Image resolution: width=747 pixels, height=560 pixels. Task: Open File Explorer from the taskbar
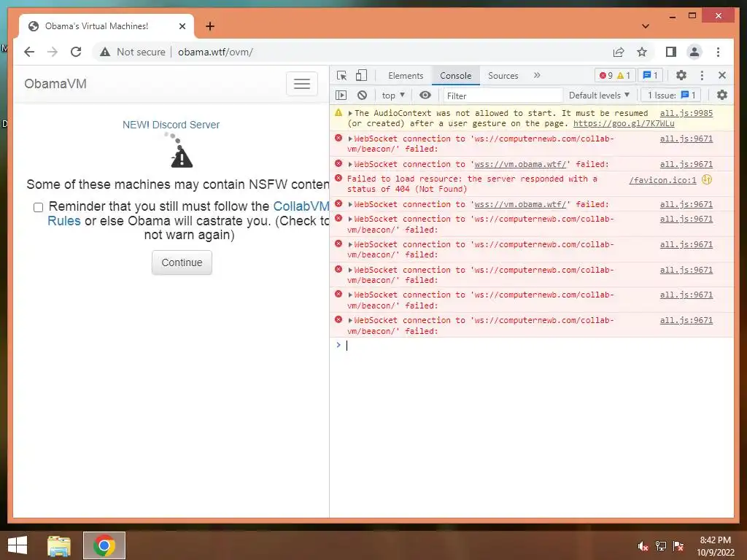click(x=59, y=545)
